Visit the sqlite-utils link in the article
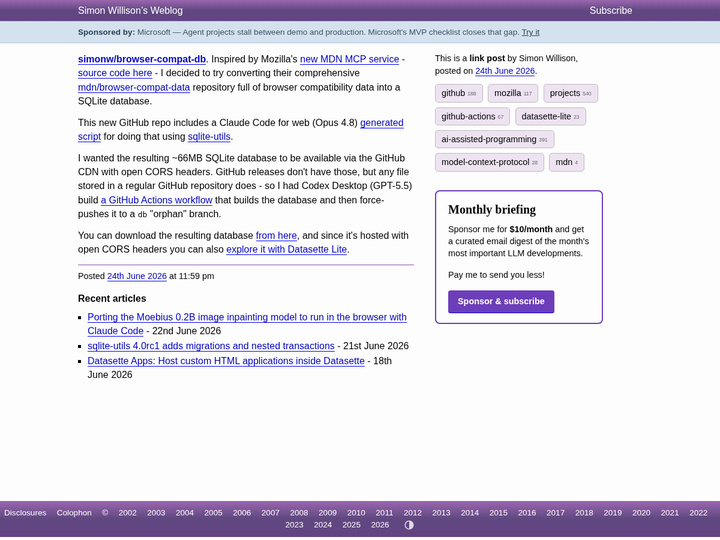Image resolution: width=720 pixels, height=540 pixels. tap(209, 136)
